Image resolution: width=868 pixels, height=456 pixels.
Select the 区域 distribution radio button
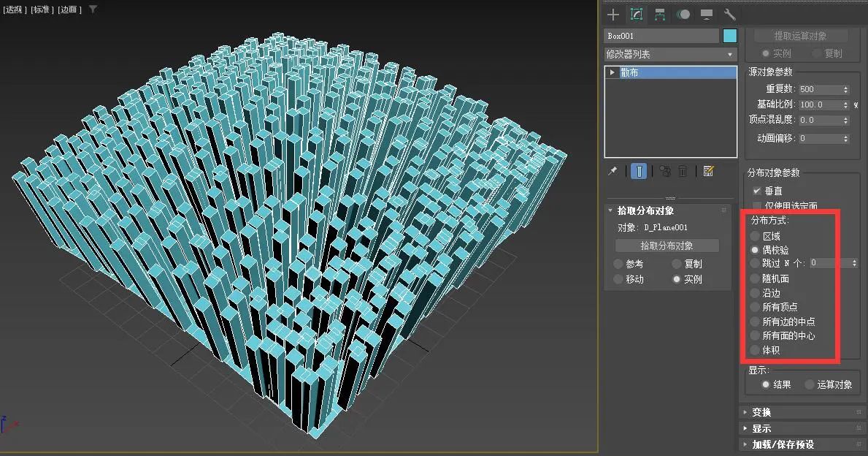coord(755,237)
